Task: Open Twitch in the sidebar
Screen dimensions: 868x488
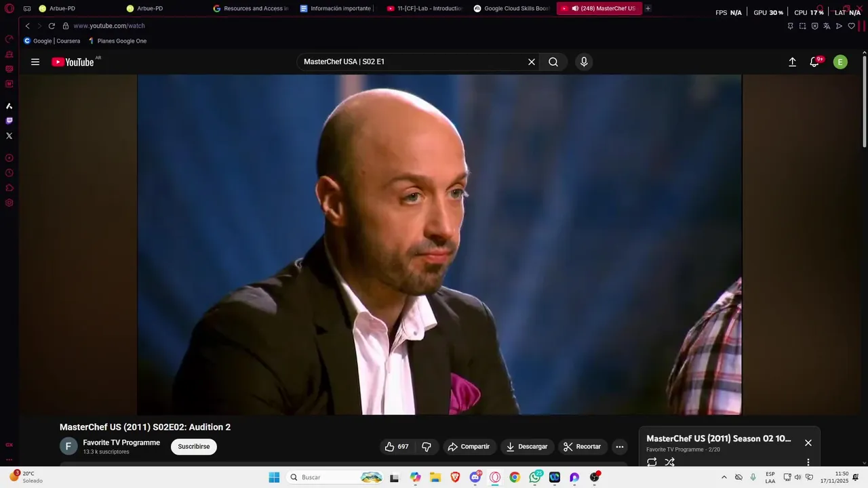Action: 9,121
